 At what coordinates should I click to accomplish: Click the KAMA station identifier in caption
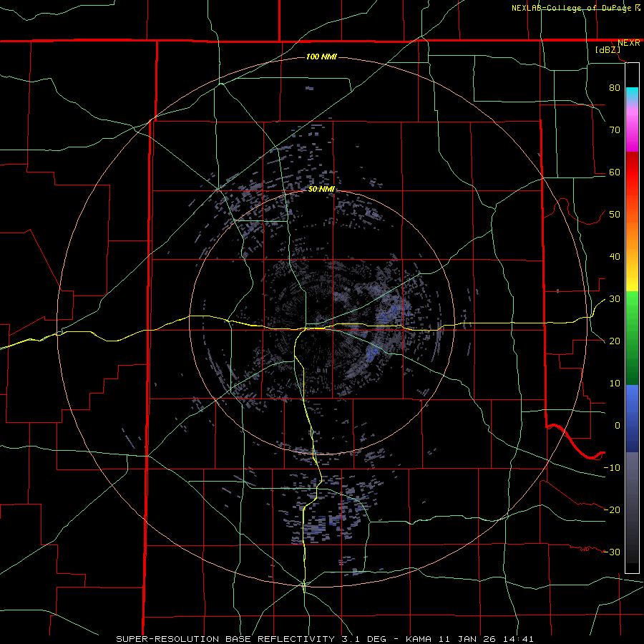pyautogui.click(x=419, y=639)
